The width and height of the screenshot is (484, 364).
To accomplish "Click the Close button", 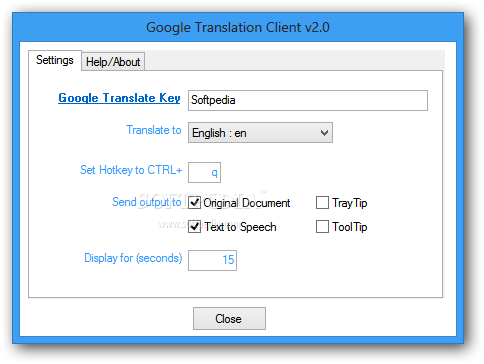I will 229,319.
